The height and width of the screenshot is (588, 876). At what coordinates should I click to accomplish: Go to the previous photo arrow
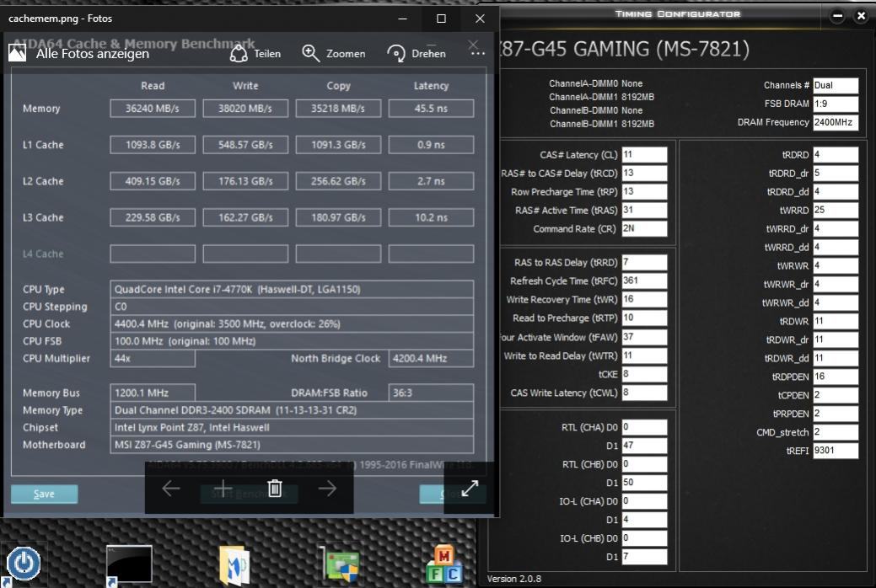171,488
